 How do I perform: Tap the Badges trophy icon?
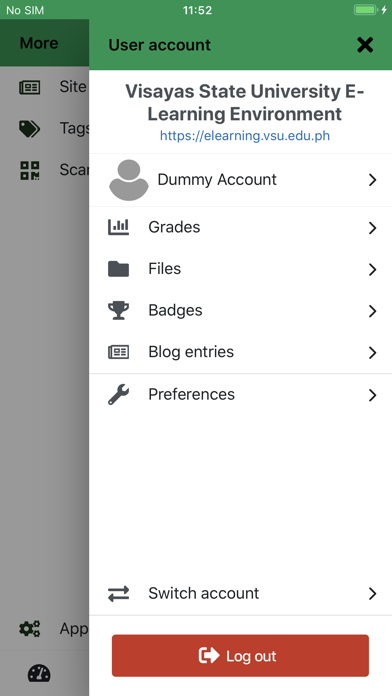pos(119,311)
